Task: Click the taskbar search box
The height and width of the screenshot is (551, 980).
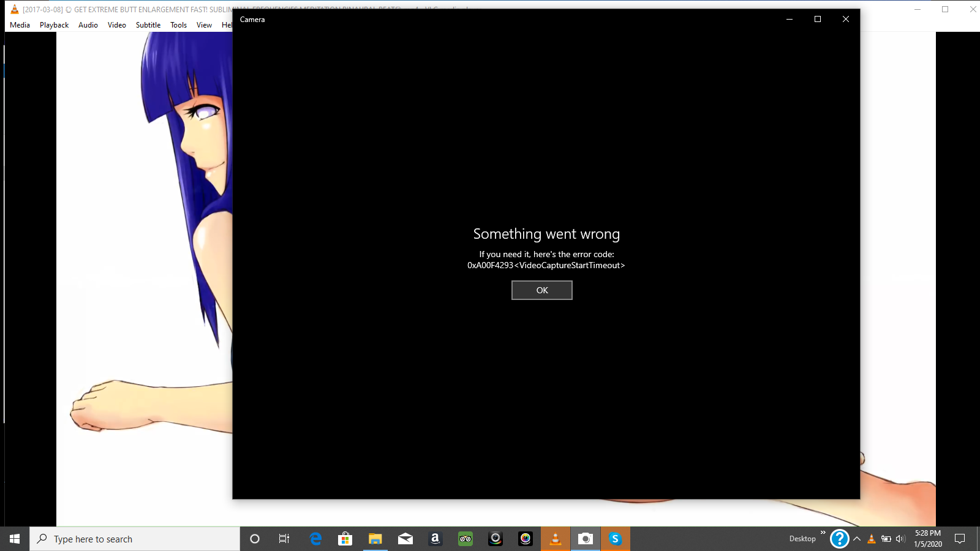Action: point(135,539)
